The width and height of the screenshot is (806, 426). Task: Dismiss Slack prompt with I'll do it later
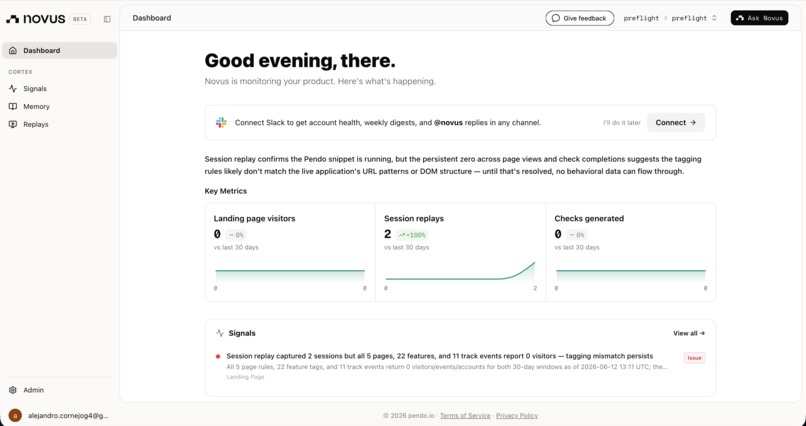(x=622, y=123)
